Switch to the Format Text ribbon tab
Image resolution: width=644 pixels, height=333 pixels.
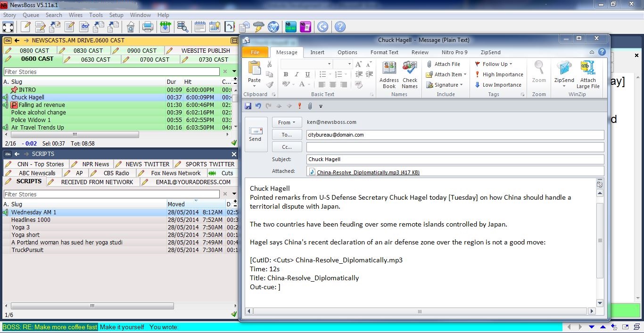point(384,52)
